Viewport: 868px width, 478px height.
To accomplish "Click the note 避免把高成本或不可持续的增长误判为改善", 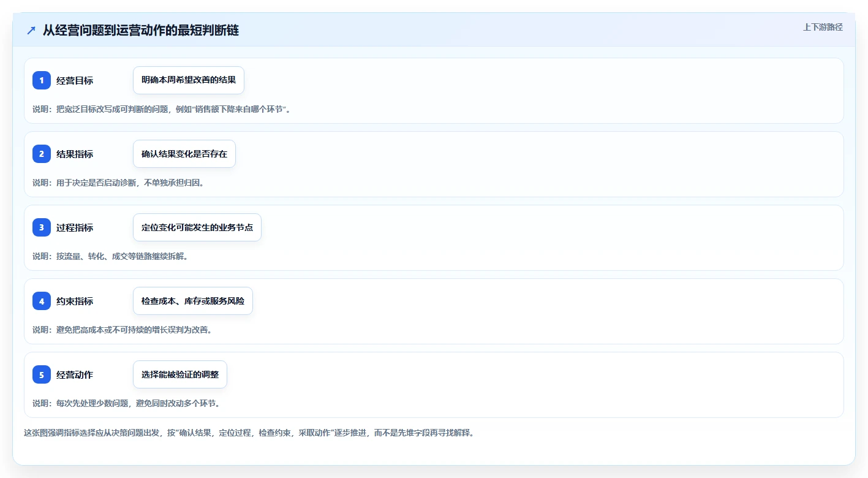I will coord(122,330).
